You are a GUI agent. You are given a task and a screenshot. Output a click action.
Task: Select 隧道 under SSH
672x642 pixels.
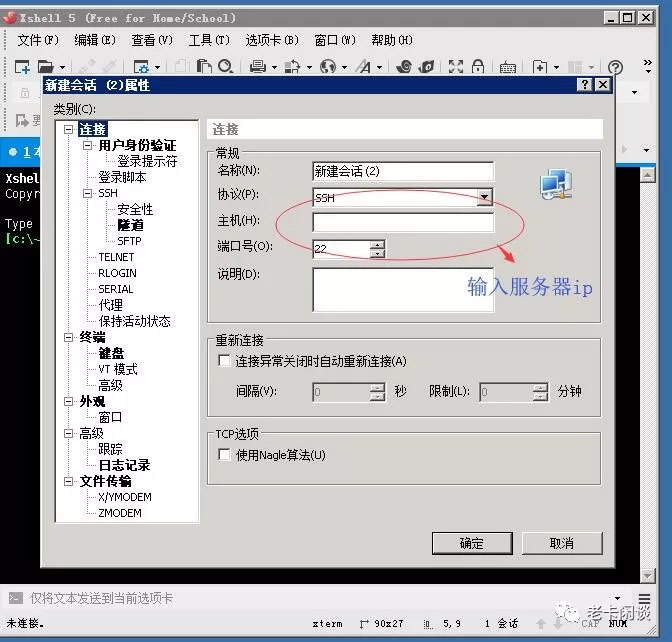tap(130, 225)
